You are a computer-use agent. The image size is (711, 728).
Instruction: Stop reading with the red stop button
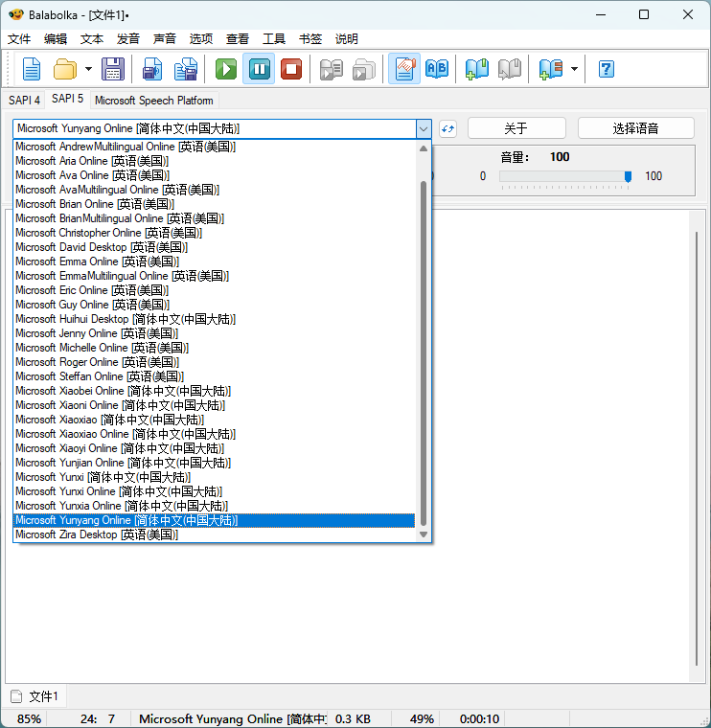291,69
